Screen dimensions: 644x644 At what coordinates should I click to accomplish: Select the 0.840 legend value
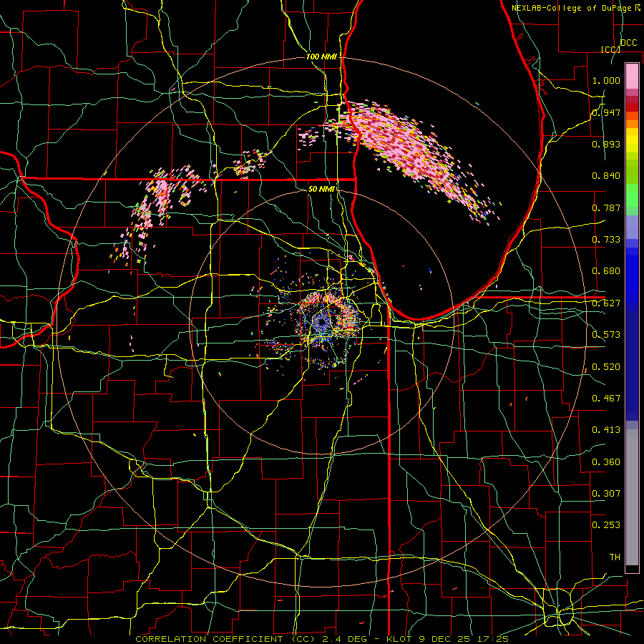(x=606, y=176)
